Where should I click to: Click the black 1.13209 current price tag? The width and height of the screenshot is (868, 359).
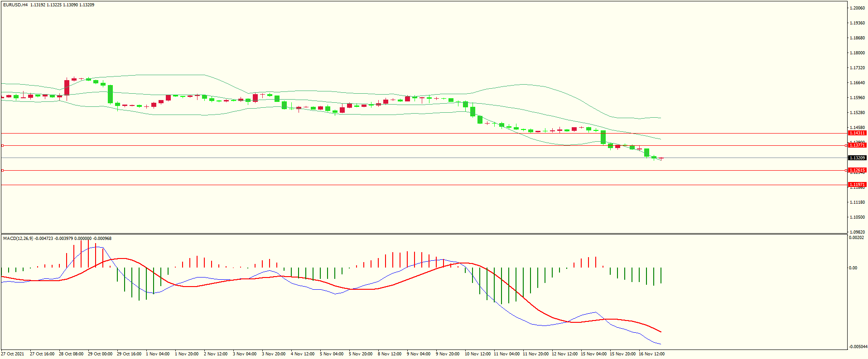click(x=857, y=158)
